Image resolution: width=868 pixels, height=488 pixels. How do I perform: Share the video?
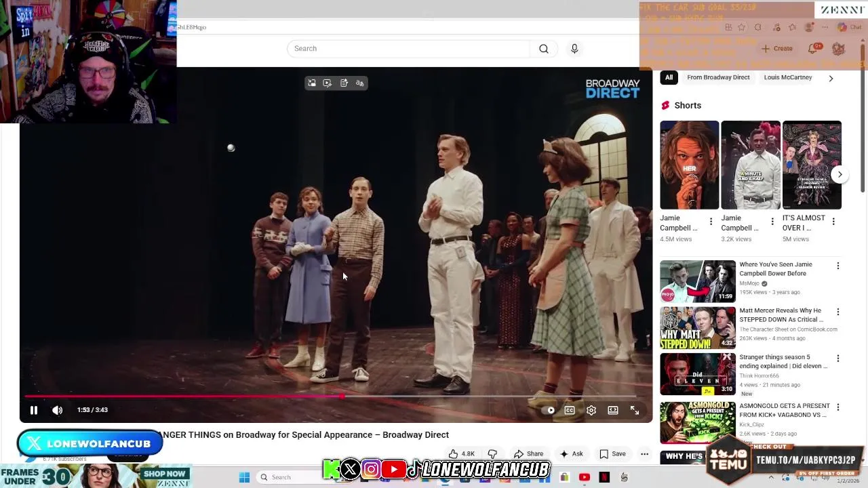pyautogui.click(x=529, y=454)
